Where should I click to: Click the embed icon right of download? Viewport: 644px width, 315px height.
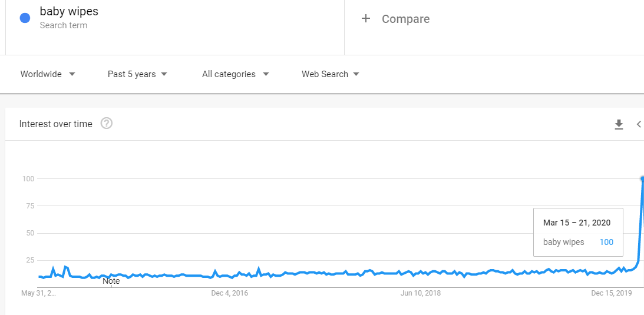pyautogui.click(x=639, y=124)
